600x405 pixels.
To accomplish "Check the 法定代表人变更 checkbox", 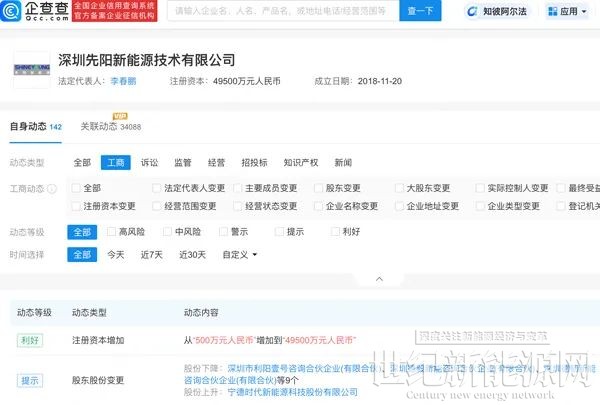I will pos(158,187).
